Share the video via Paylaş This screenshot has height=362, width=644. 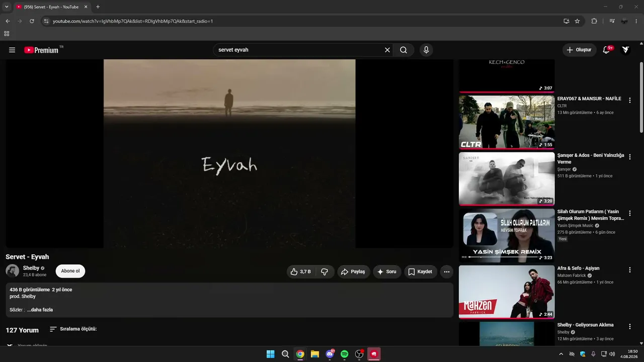353,271
